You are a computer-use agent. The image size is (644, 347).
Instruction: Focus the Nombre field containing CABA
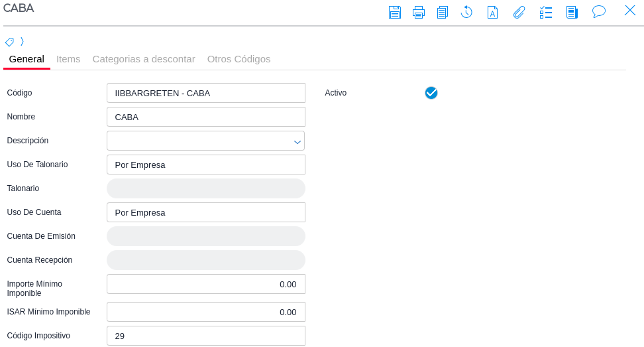205,117
